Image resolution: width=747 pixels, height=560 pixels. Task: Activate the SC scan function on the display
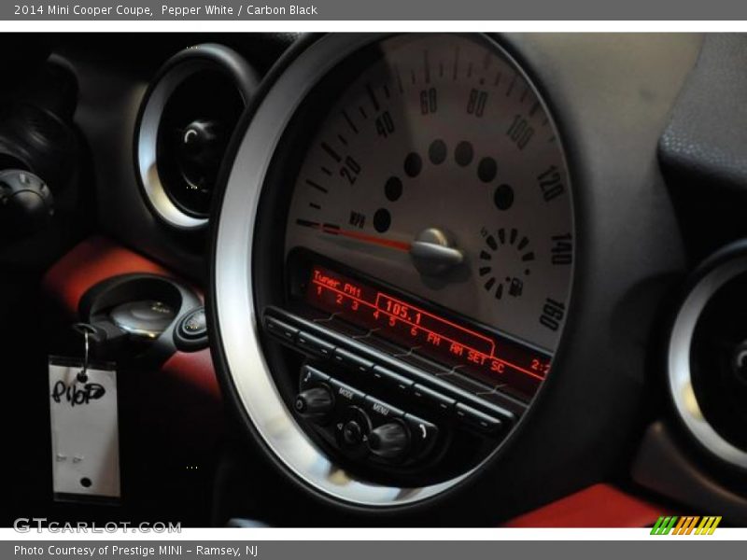coord(497,364)
